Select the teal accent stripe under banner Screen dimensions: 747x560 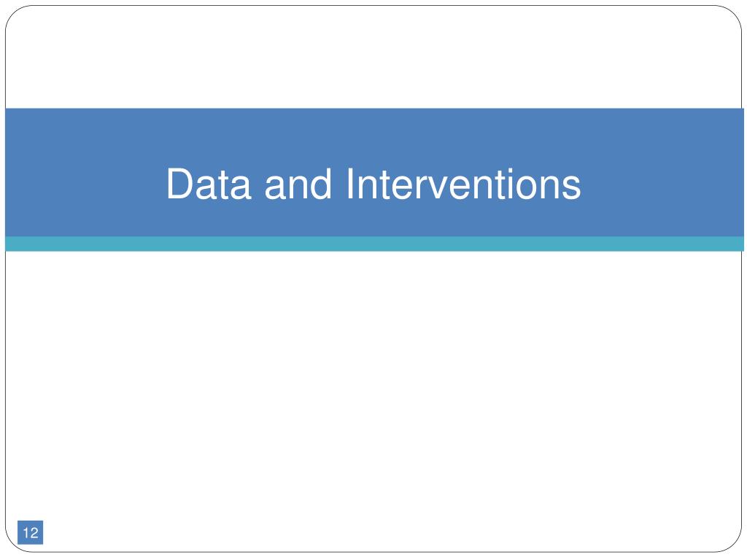(374, 244)
